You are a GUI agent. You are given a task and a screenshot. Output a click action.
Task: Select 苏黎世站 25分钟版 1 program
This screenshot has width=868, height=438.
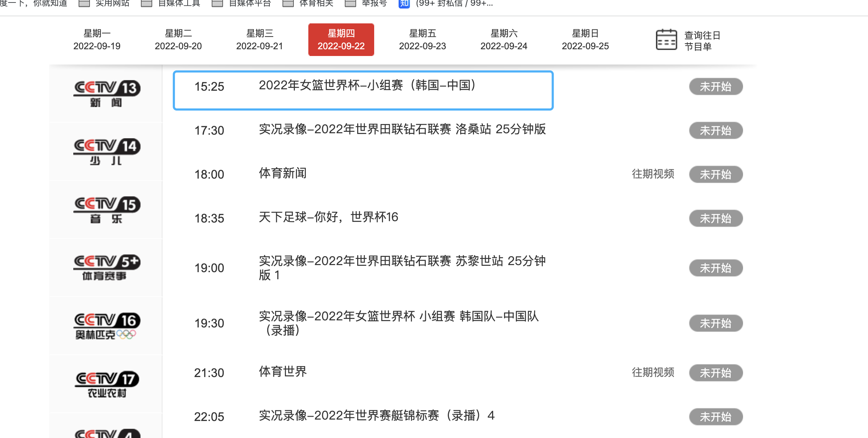(402, 268)
